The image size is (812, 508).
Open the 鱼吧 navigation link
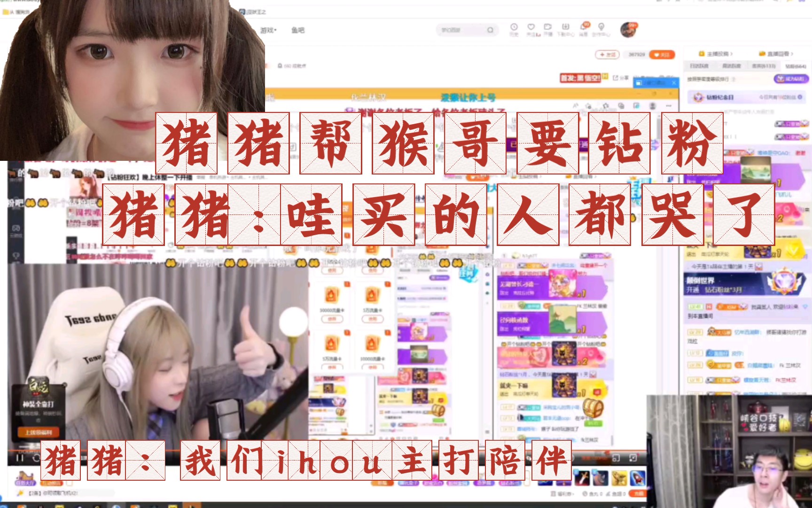coord(298,30)
